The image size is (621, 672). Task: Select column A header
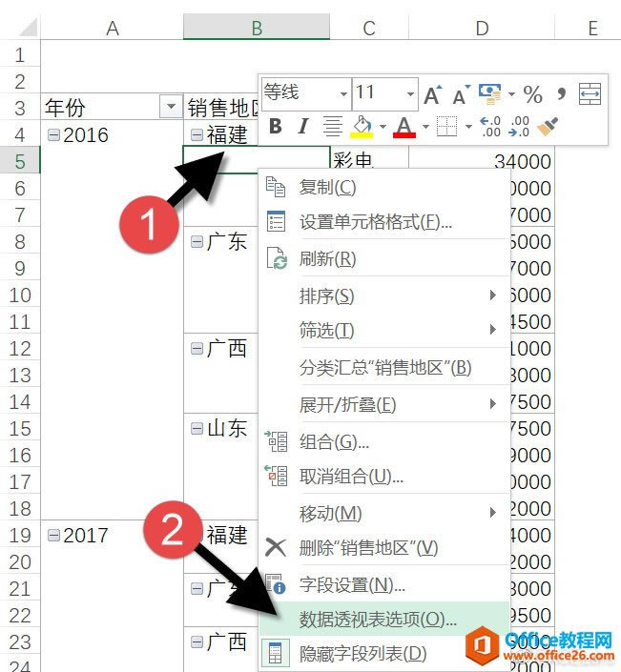pyautogui.click(x=112, y=28)
